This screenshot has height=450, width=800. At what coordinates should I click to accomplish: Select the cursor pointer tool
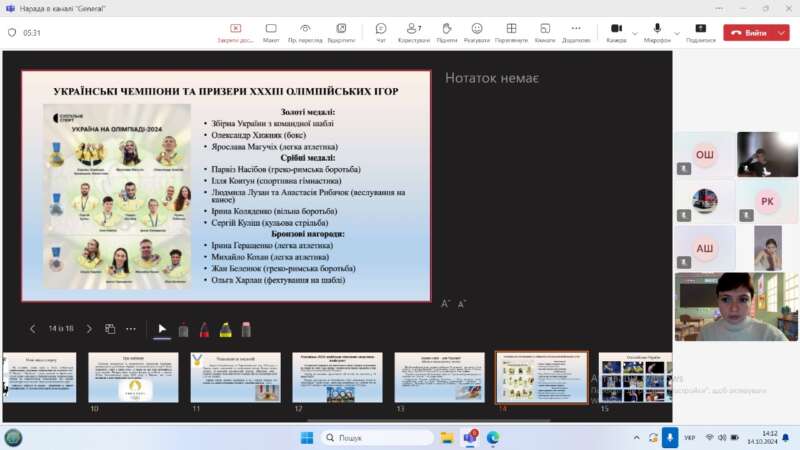click(162, 329)
